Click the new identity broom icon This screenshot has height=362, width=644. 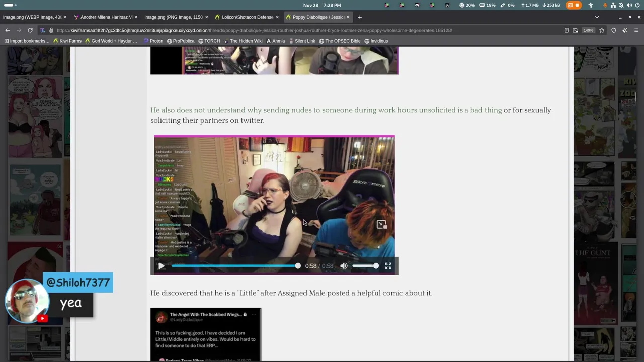point(625,30)
